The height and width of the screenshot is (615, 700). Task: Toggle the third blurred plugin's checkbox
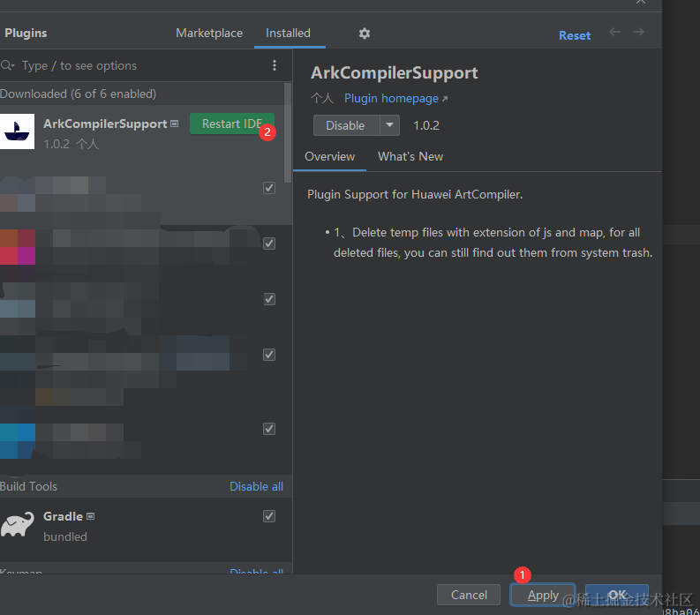click(x=269, y=299)
